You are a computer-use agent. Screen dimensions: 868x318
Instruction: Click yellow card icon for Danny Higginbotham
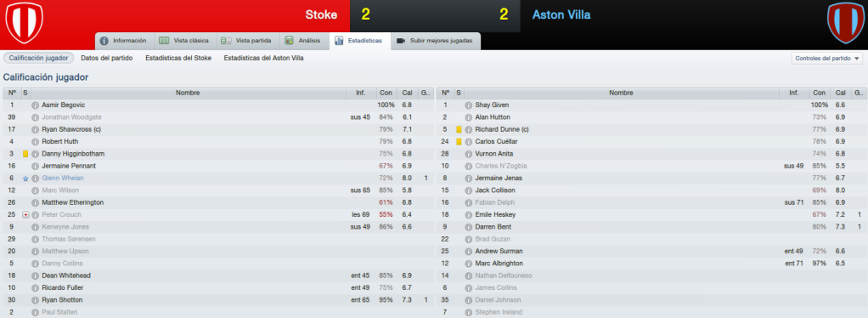click(25, 154)
